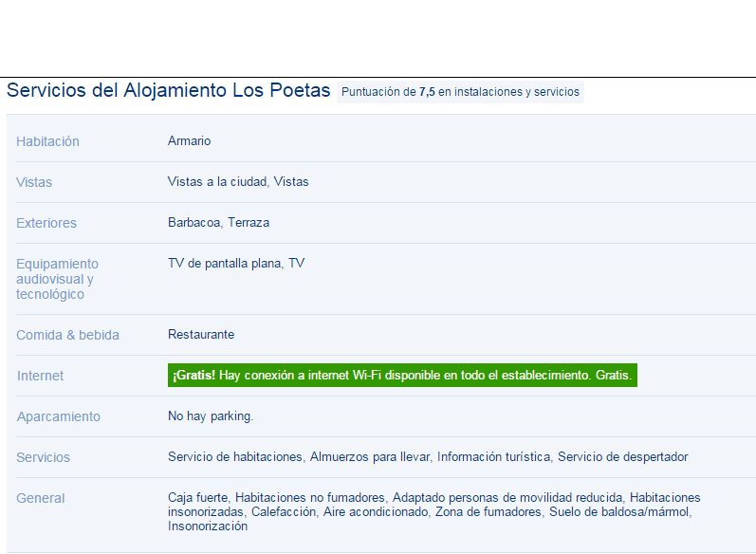756x554 pixels.
Task: Click the 'Barbacoa, Terraza' amenity text
Action: pyautogui.click(x=218, y=222)
